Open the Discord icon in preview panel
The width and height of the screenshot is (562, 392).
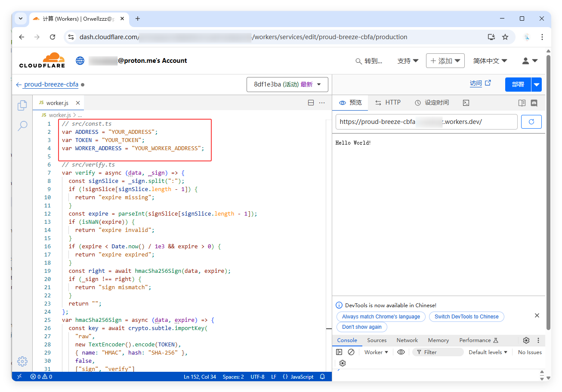(x=534, y=103)
